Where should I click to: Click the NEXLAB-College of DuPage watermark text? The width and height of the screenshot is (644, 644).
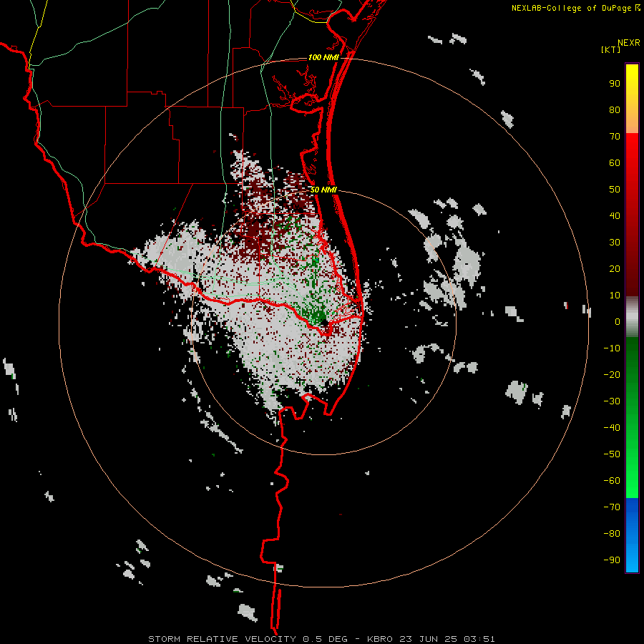[x=576, y=8]
